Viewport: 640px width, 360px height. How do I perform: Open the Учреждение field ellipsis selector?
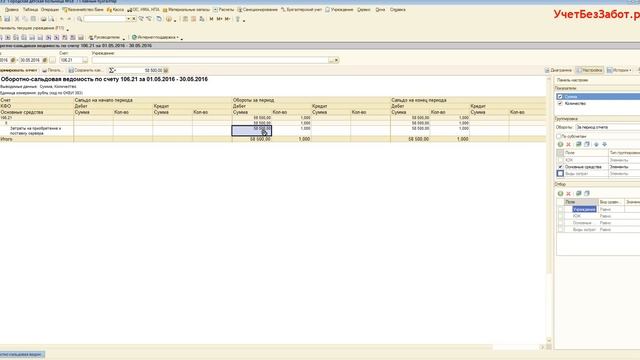[331, 60]
